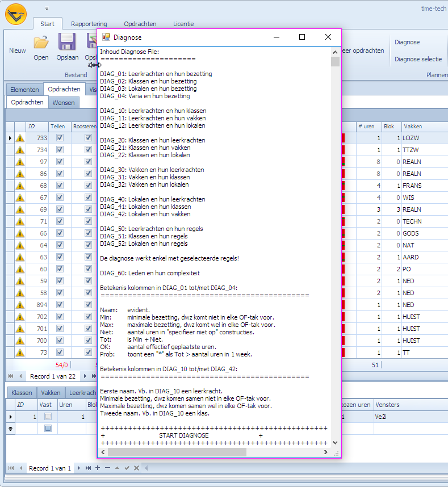
Task: Click the warning icon on row 71
Action: [x=20, y=221]
